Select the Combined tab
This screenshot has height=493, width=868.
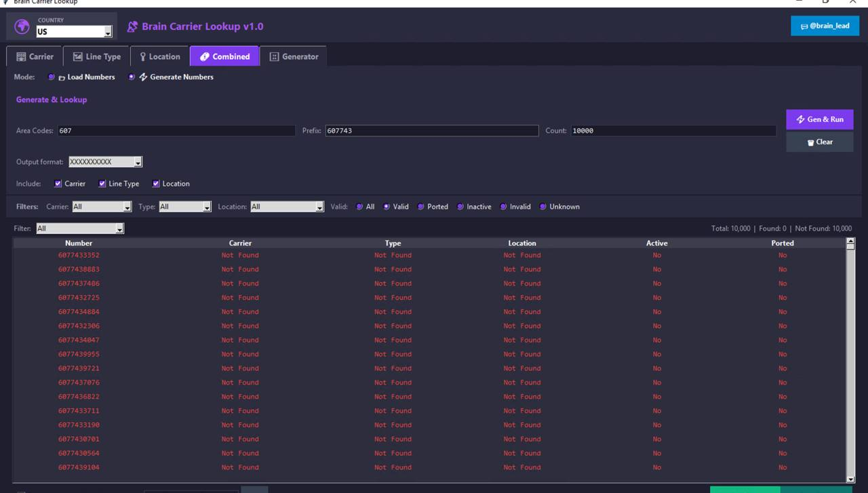coord(224,56)
